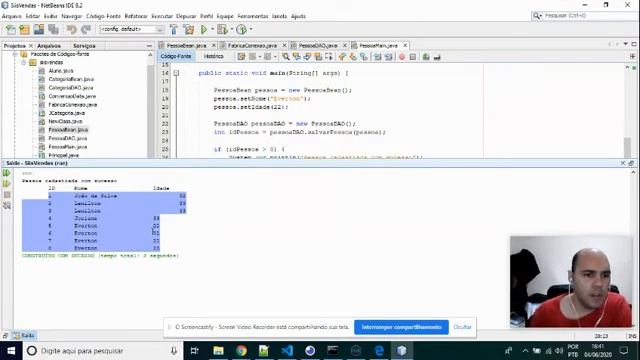Collapse the sisvendas package node

click(x=24, y=62)
